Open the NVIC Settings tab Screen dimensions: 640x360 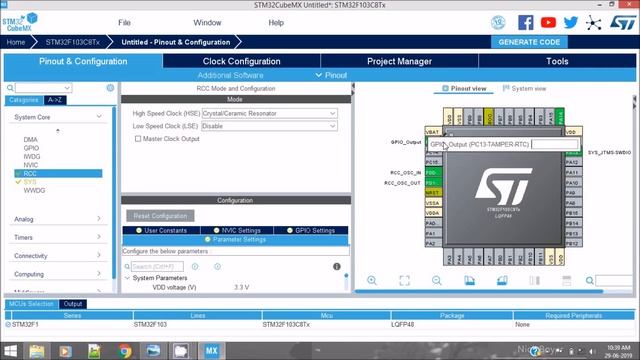coord(237,230)
